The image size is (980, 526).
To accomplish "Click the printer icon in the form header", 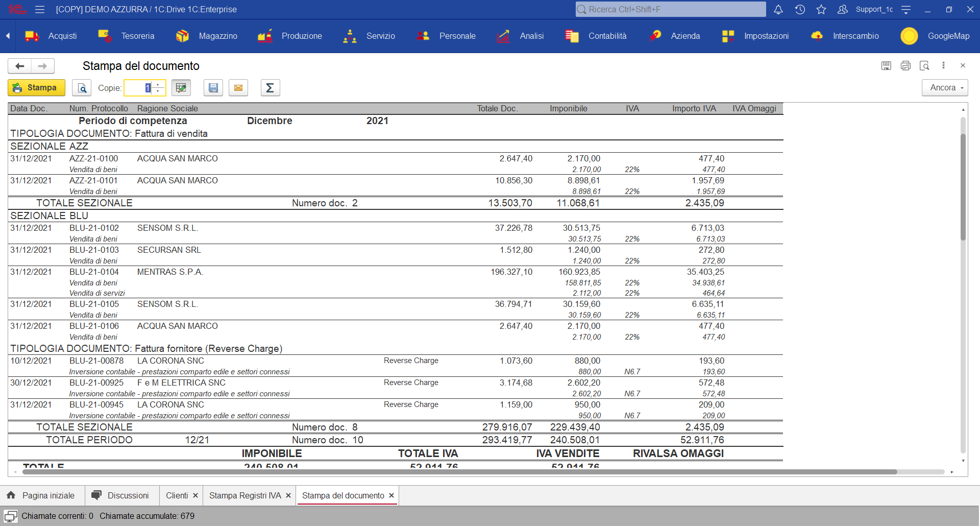I will point(905,65).
